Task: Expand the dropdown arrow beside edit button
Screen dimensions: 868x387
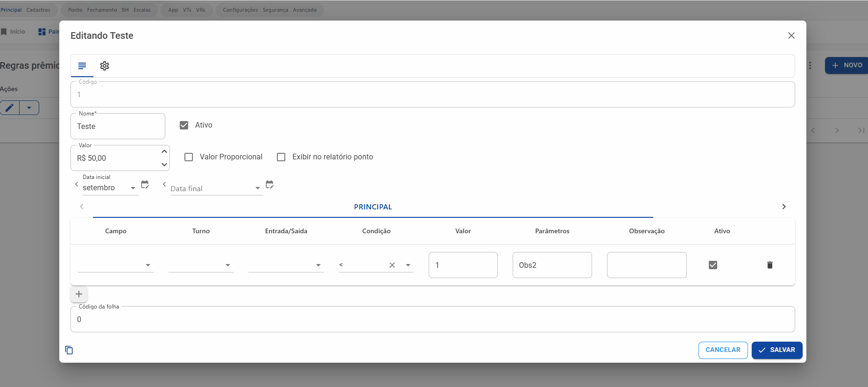Action: (x=29, y=108)
